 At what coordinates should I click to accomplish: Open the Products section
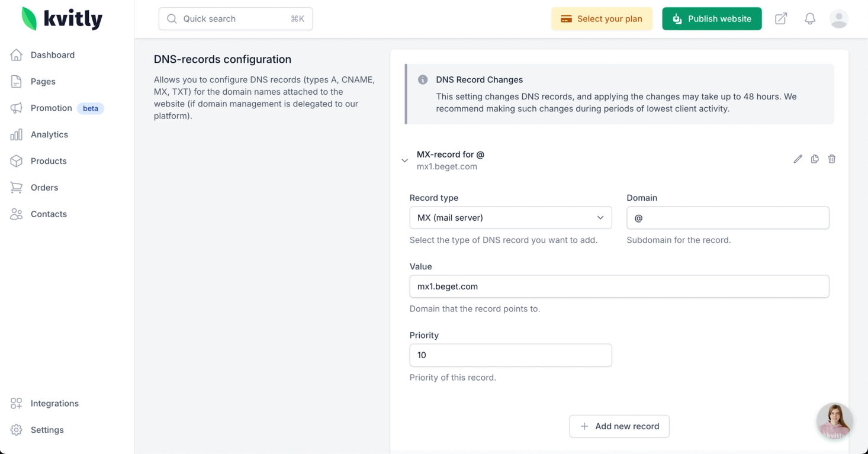tap(49, 161)
